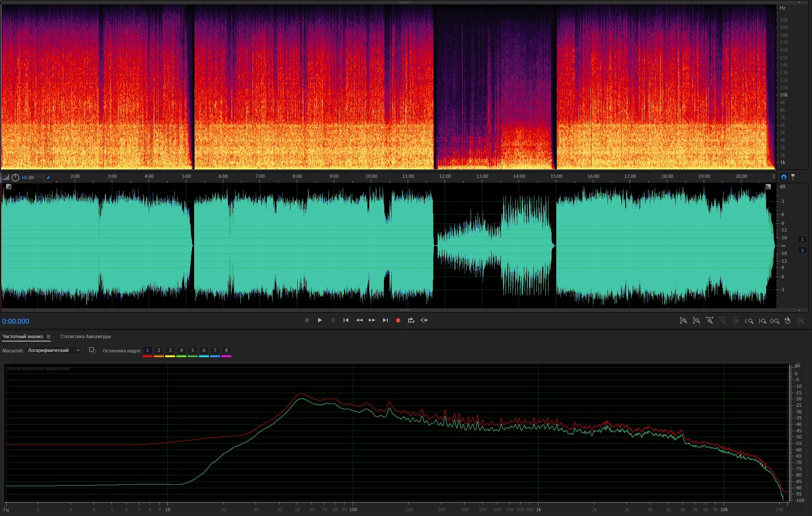Image resolution: width=812 pixels, height=516 pixels.
Task: Click the Fast Forward button
Action: 372,320
